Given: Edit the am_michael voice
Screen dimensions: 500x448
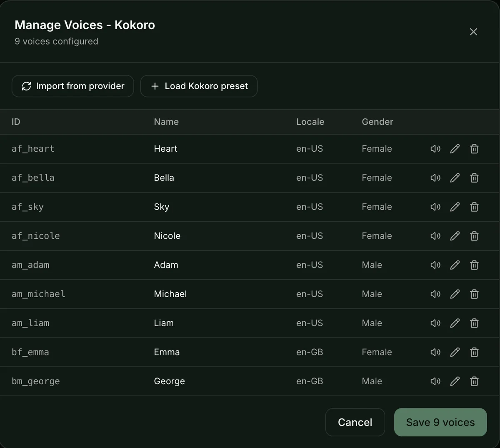Looking at the screenshot, I should point(455,294).
